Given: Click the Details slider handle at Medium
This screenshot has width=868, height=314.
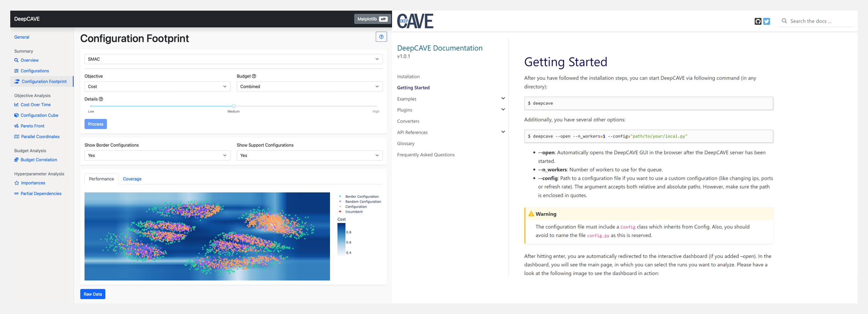Looking at the screenshot, I should point(233,106).
